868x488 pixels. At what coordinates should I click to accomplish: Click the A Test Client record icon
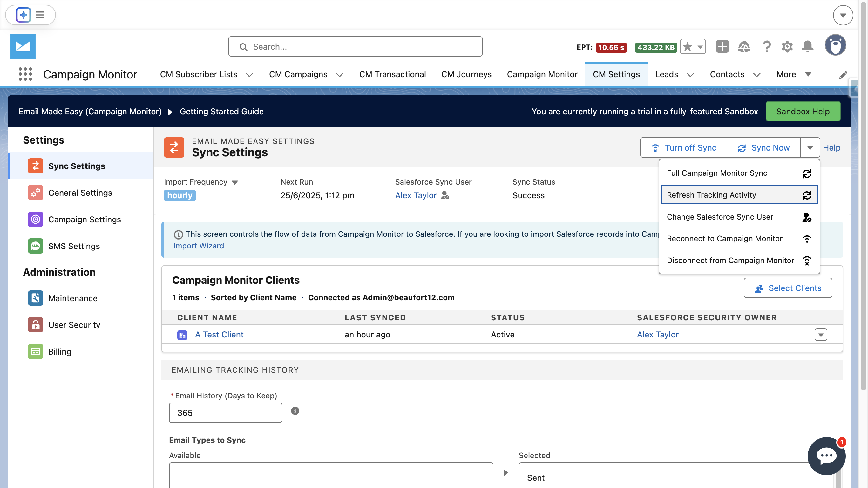[182, 335]
